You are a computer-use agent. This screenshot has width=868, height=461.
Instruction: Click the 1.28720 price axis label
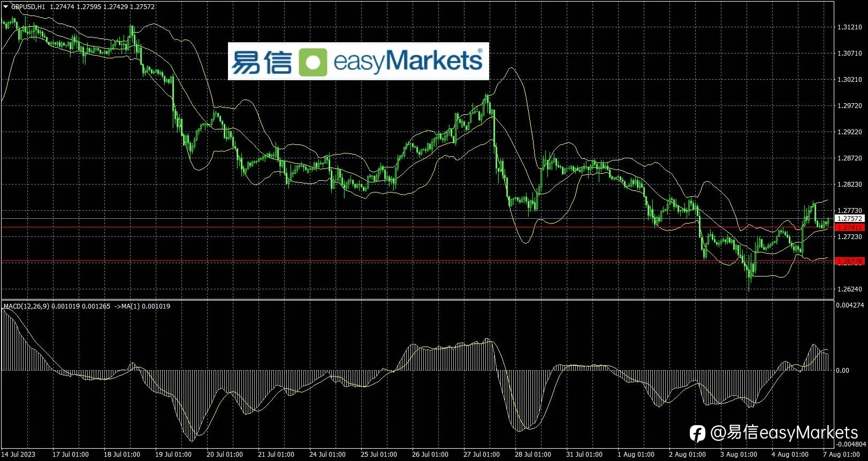850,158
